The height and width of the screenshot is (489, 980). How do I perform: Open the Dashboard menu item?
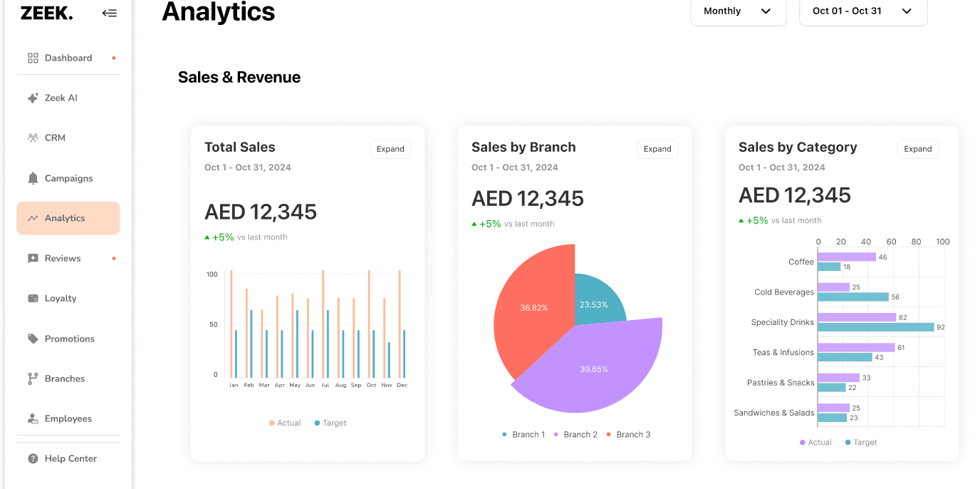pos(68,58)
